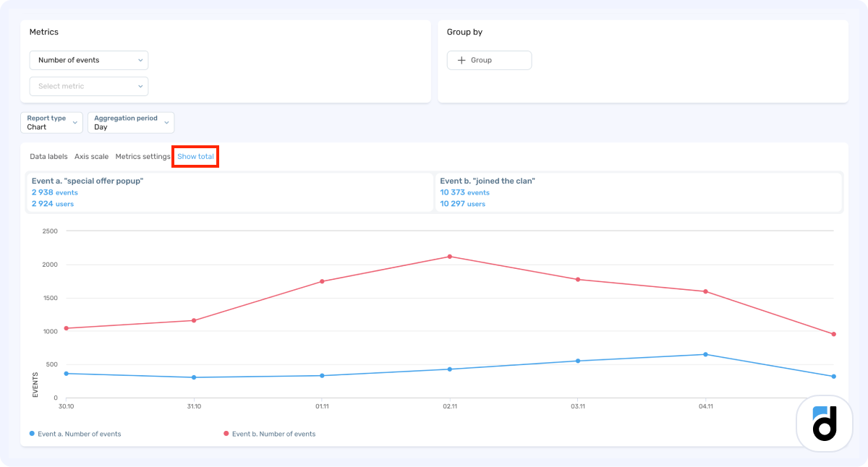Open the Report type Chart dropdown
This screenshot has height=467, width=868.
[x=51, y=123]
